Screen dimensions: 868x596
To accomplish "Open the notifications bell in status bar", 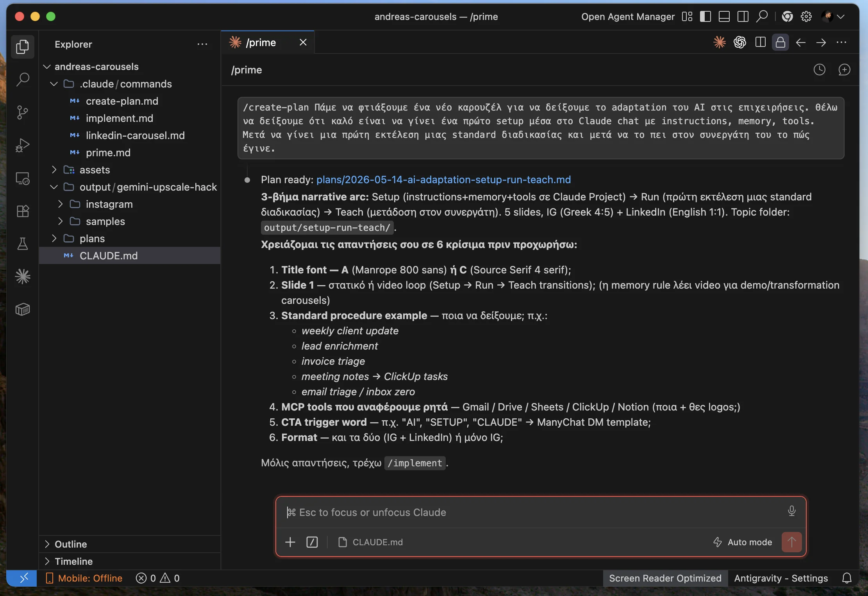I will pos(847,578).
